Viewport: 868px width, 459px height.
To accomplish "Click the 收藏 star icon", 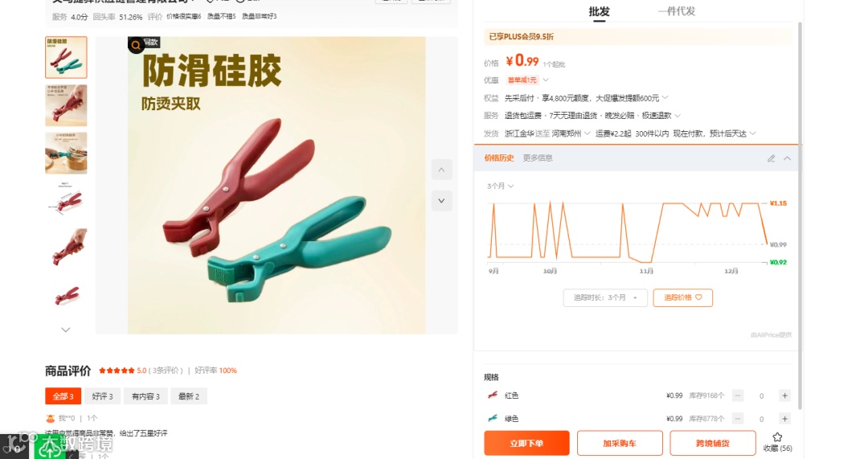I will [x=777, y=436].
